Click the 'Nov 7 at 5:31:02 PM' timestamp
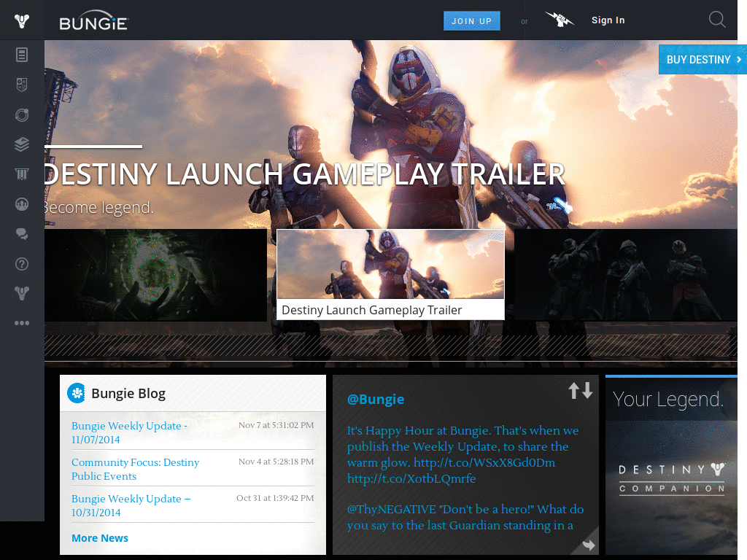The width and height of the screenshot is (747, 560). [x=276, y=425]
